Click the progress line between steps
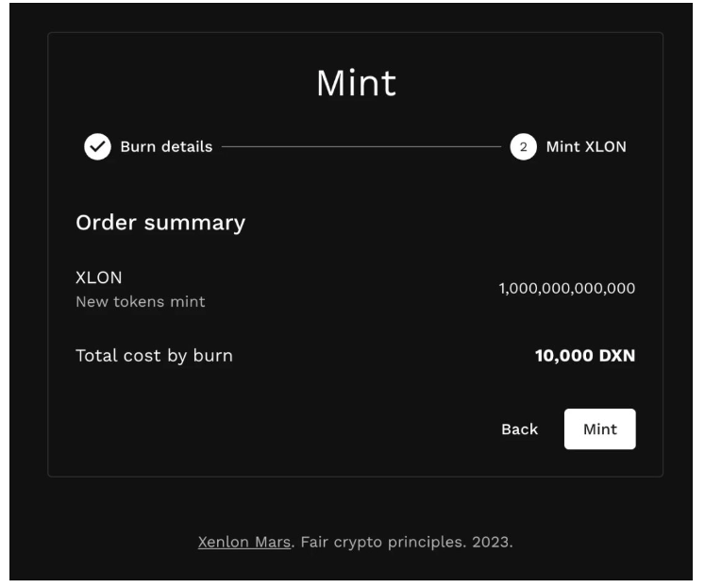Screen dimensions: 705x588 tap(361, 146)
